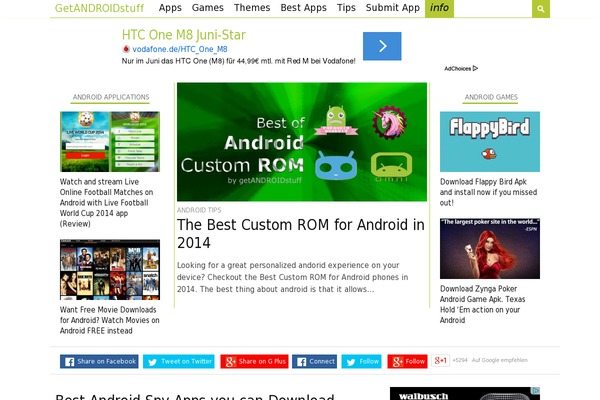Screen dimensions: 600x400
Task: Click the blue arrow button in HTC ad
Action: tap(382, 46)
